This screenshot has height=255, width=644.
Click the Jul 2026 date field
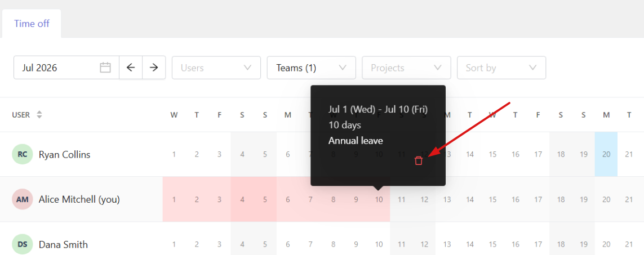pos(66,68)
